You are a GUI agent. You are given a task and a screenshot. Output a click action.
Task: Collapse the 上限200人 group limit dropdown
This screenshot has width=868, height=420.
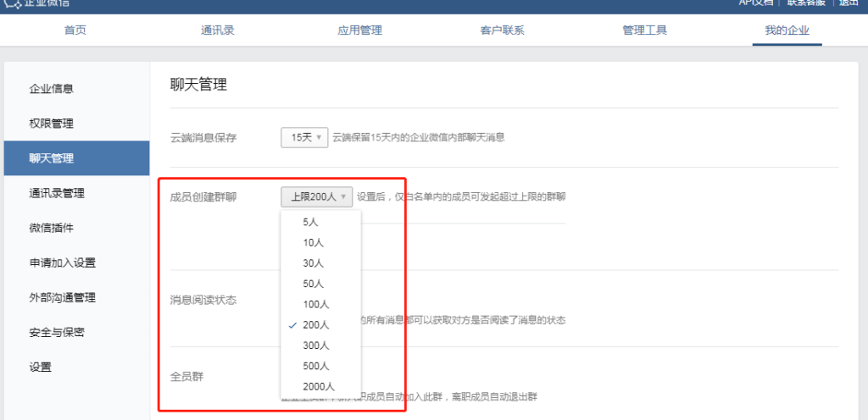click(316, 197)
